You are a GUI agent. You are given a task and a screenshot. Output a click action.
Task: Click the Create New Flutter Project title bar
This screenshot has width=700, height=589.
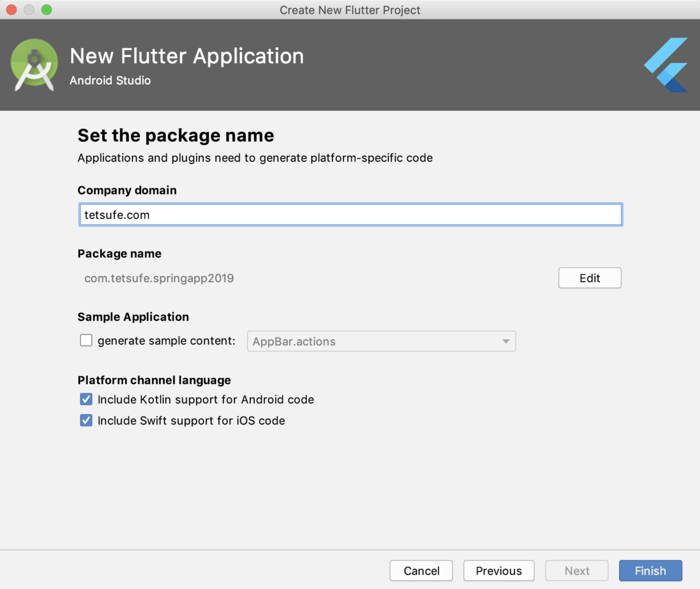click(350, 10)
